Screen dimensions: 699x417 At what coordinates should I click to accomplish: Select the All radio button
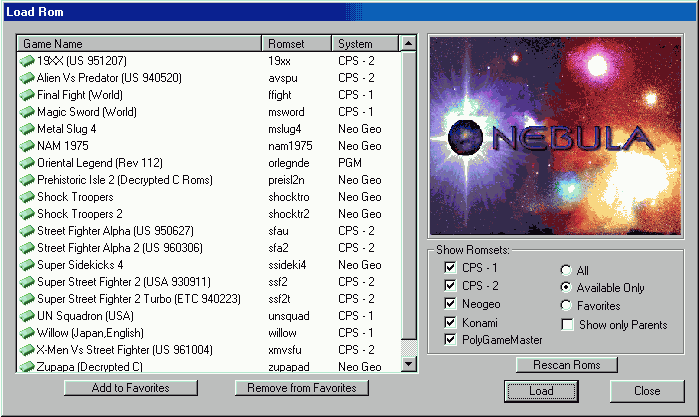pyautogui.click(x=566, y=270)
